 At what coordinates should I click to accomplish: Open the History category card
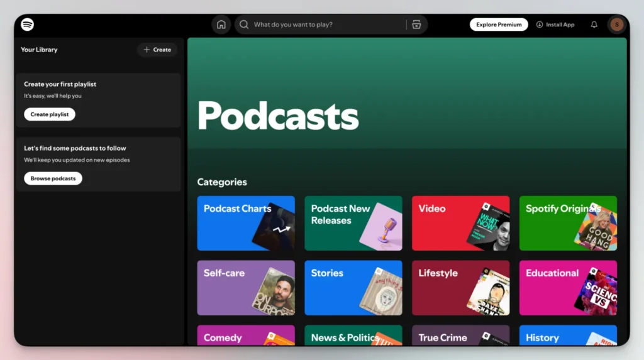(x=568, y=335)
